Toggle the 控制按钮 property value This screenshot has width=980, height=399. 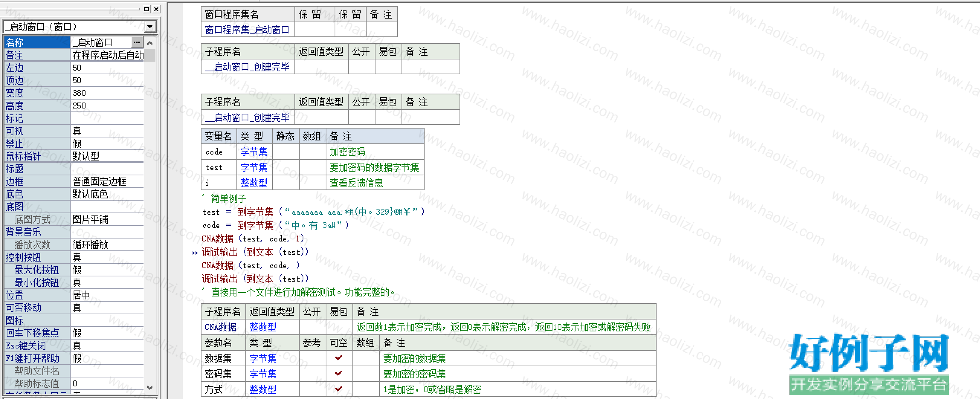(108, 257)
